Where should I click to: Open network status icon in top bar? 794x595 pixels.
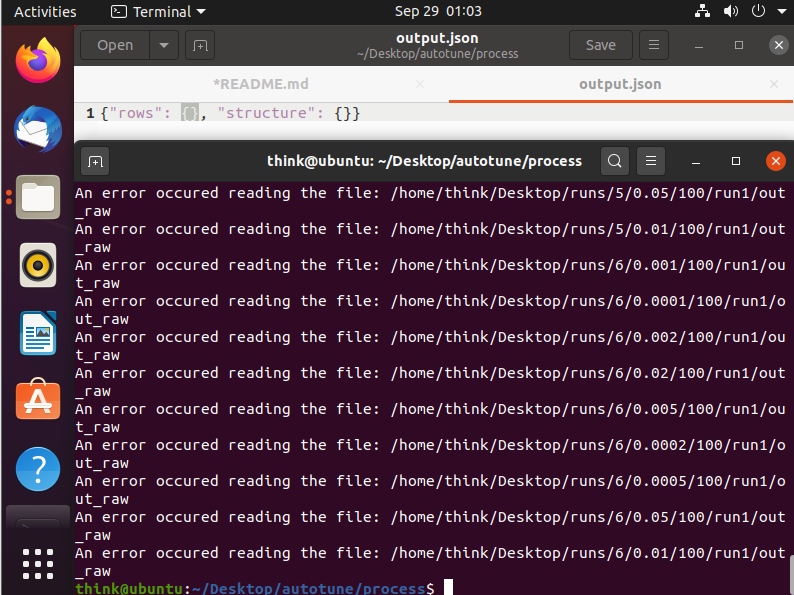(702, 11)
